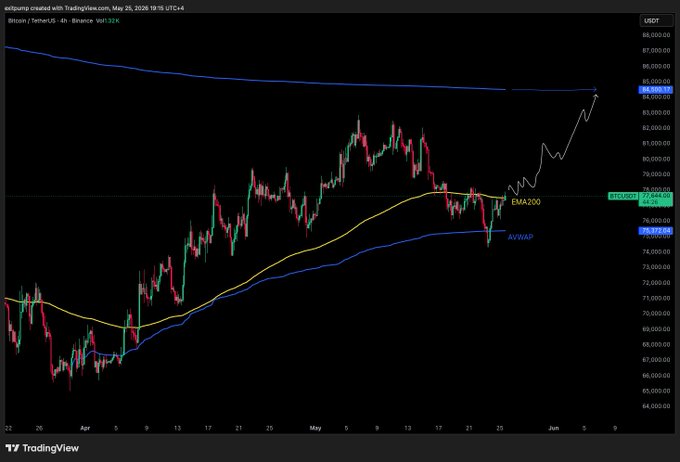Click the 81,000.00 price axis value

(x=656, y=144)
